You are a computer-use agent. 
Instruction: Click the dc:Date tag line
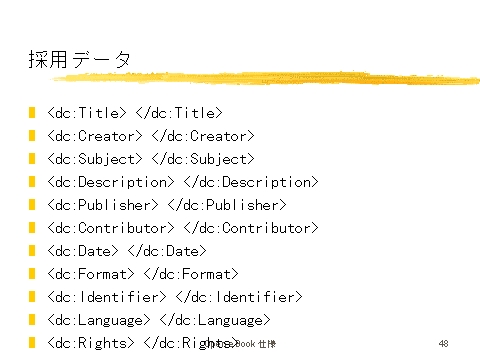tap(127, 251)
